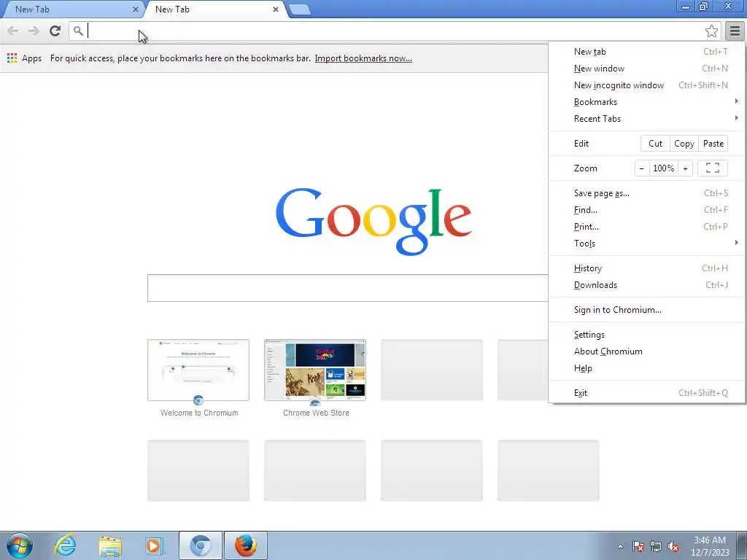Open Windows Explorer from the taskbar
Screen dimensions: 747x560
110,545
